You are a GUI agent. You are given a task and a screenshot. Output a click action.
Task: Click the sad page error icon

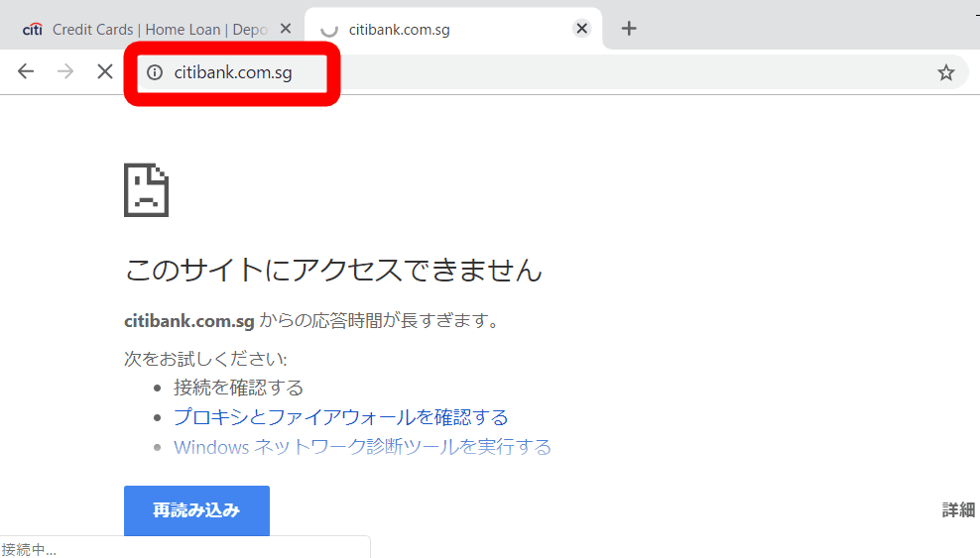146,190
